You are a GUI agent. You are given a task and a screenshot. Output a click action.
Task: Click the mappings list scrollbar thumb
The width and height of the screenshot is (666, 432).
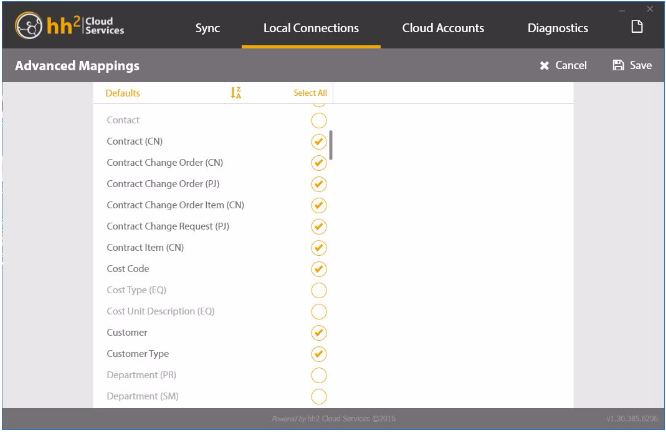click(x=331, y=145)
